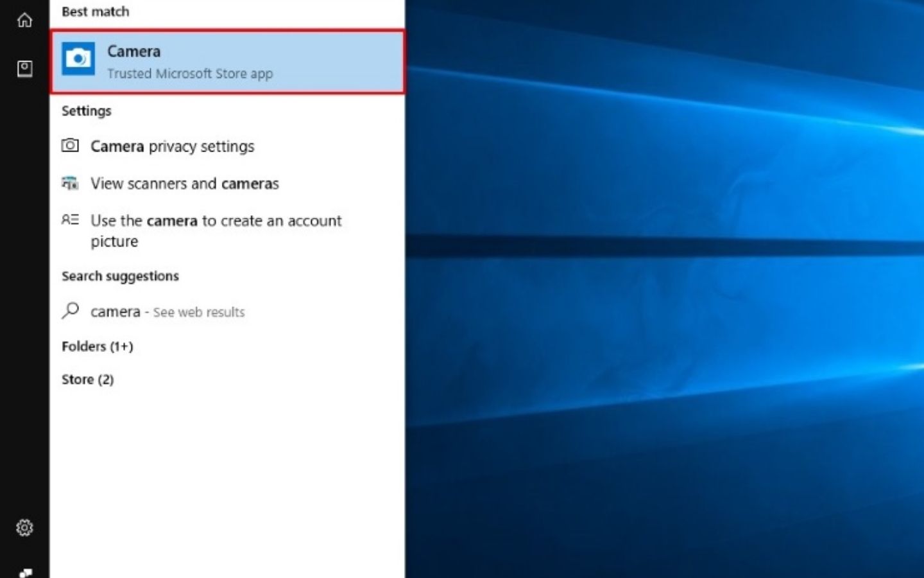Open the Settings gear in the sidebar
Image resolution: width=924 pixels, height=578 pixels.
(x=24, y=527)
